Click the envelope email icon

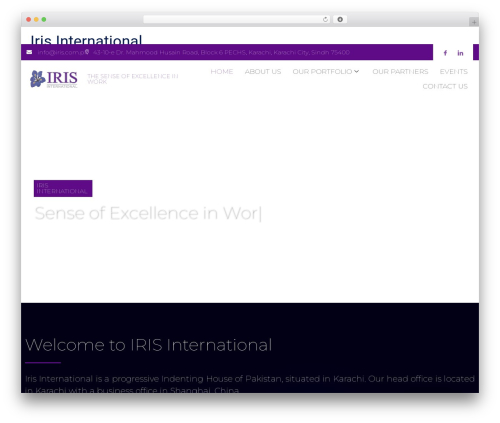point(29,52)
